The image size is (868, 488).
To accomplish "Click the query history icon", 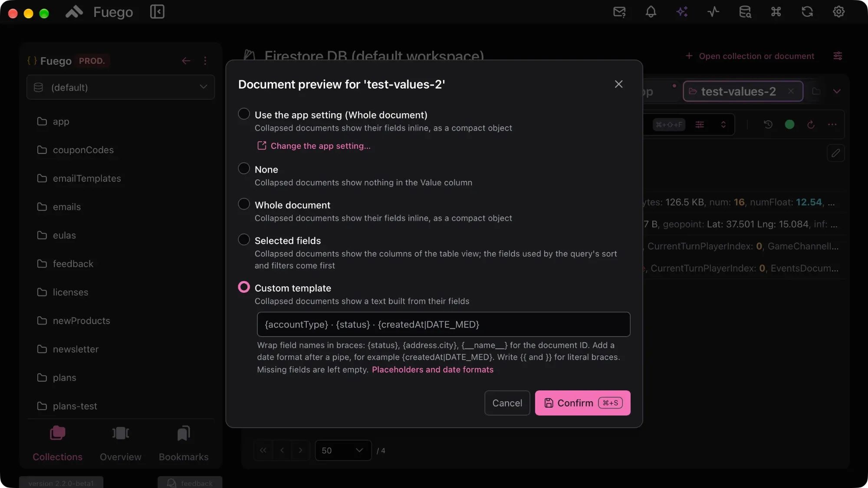I will [x=768, y=124].
